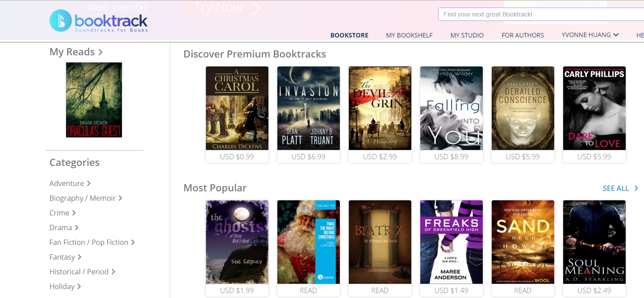Select the Sand by Hugh Howey cover
The height and width of the screenshot is (298, 644).
(x=523, y=242)
